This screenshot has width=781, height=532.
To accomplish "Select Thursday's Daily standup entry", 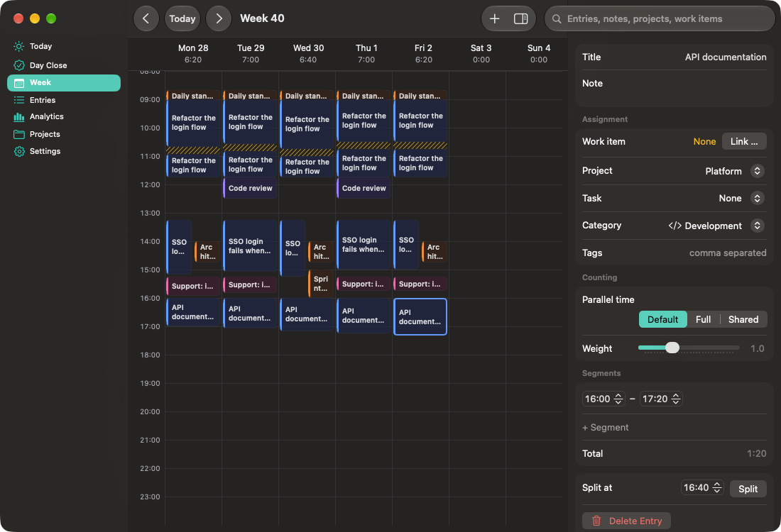I will 364,96.
